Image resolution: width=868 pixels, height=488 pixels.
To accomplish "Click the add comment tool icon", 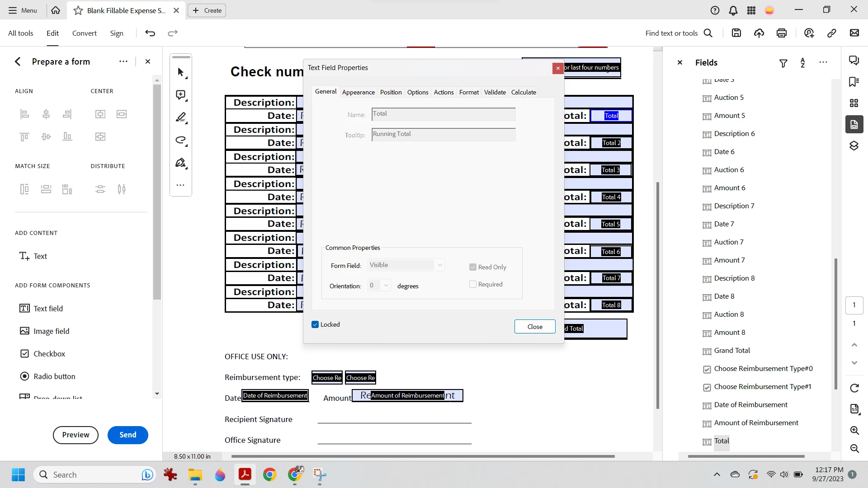I will [181, 95].
